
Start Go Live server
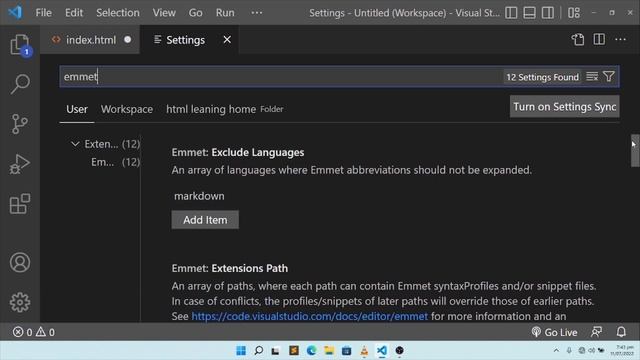pos(554,332)
